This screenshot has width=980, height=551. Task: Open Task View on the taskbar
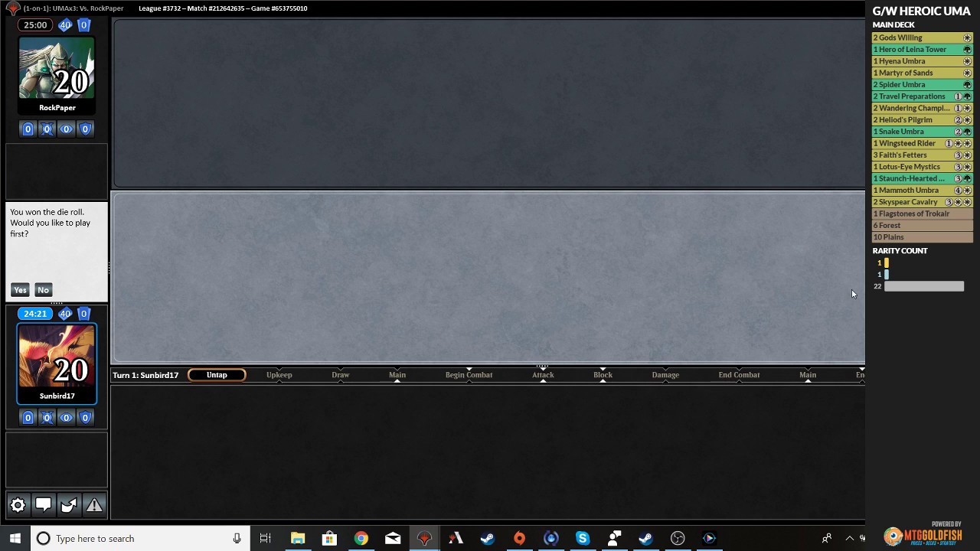pos(265,539)
